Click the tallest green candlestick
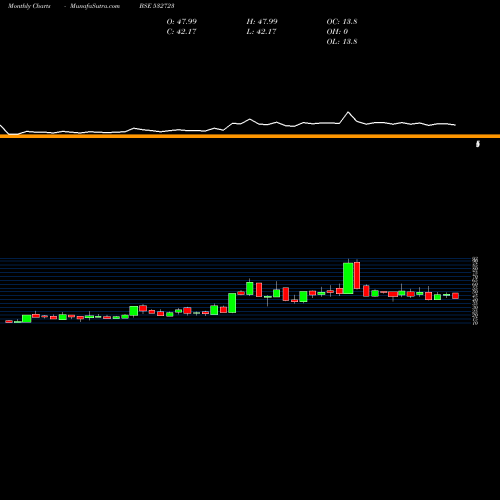The image size is (500, 500). (x=348, y=278)
